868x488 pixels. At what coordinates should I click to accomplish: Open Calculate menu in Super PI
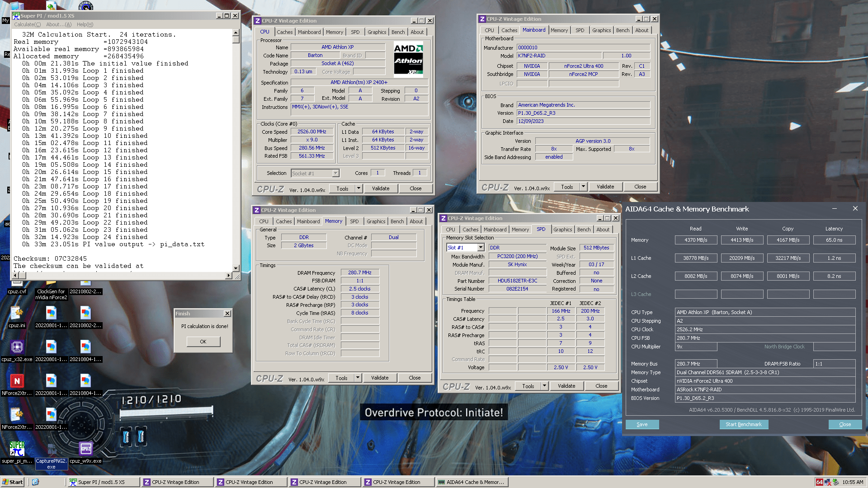point(27,24)
